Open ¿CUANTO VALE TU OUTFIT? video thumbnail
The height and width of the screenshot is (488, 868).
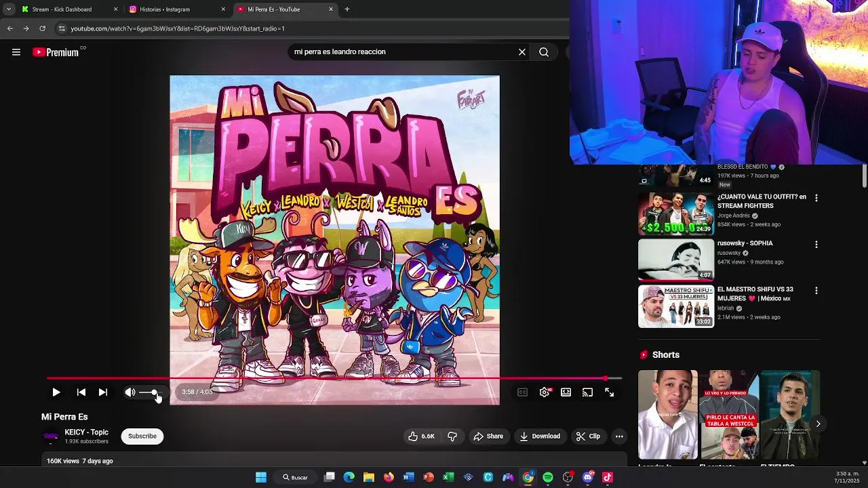click(x=676, y=213)
